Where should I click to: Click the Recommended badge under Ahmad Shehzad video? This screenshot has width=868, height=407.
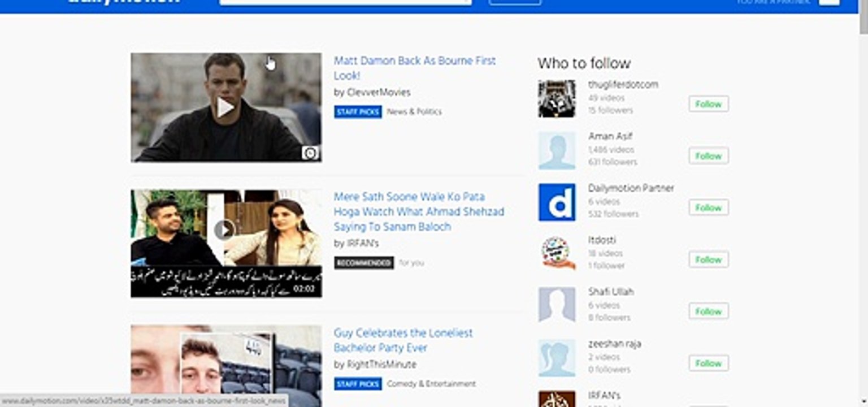364,263
